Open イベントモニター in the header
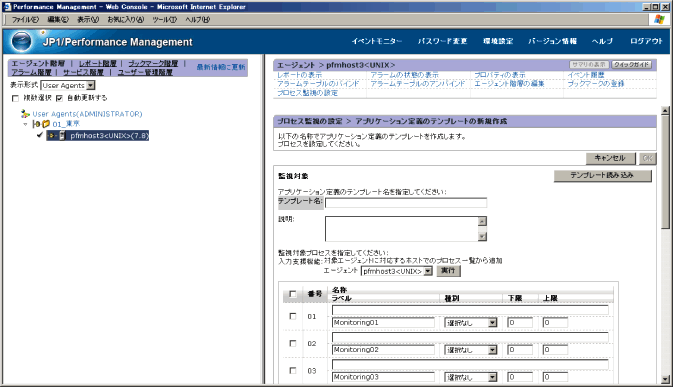 click(x=377, y=41)
